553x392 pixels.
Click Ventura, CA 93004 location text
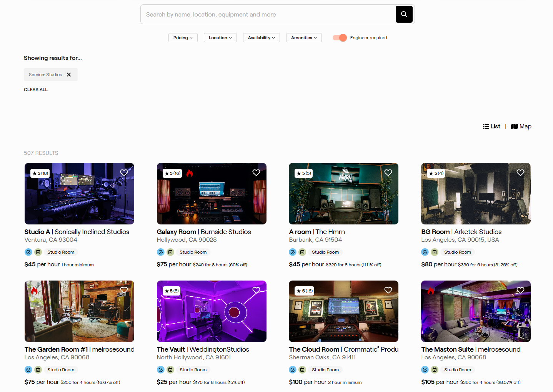pyautogui.click(x=51, y=240)
